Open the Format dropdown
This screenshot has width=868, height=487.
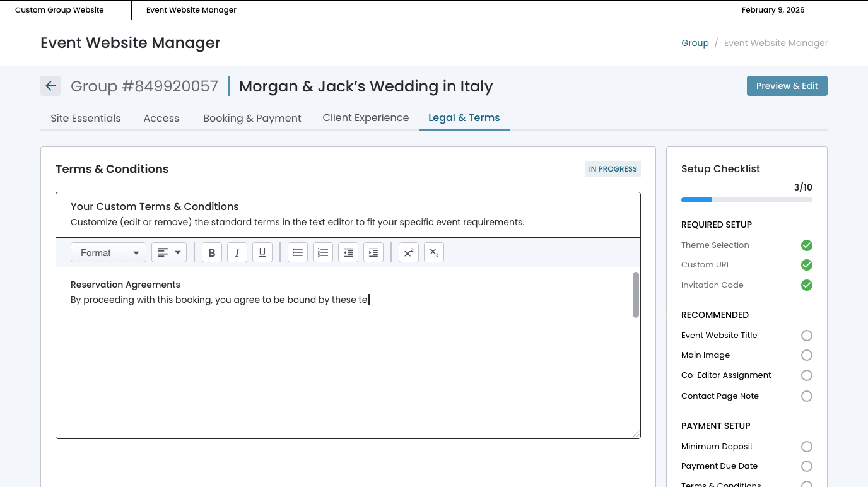coord(108,252)
